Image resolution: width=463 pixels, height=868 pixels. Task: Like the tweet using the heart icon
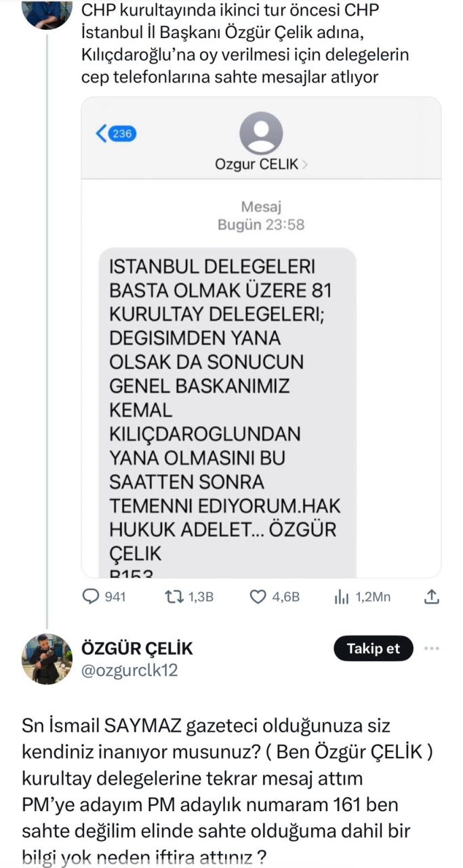[258, 597]
